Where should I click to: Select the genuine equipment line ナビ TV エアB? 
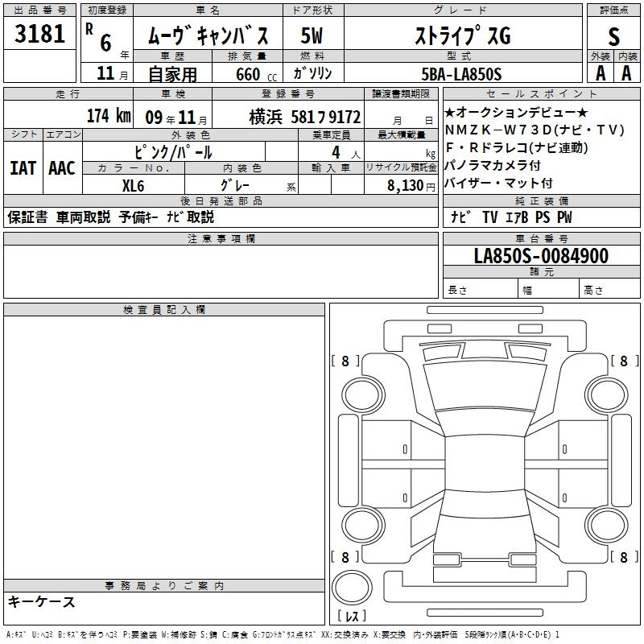511,217
